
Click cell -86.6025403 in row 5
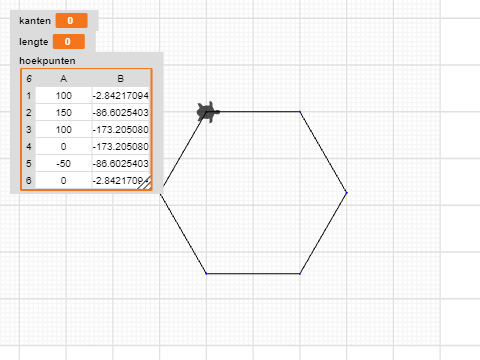pos(121,164)
